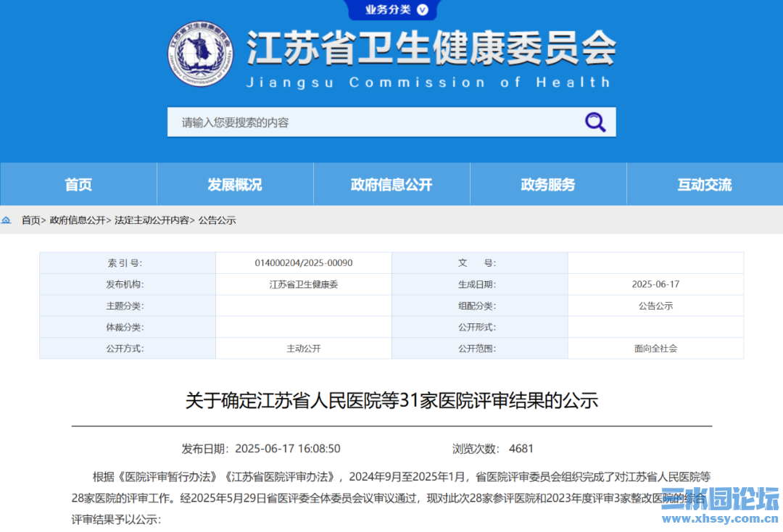Click the 发布机构 label cell
The width and height of the screenshot is (783, 532).
pos(128,284)
